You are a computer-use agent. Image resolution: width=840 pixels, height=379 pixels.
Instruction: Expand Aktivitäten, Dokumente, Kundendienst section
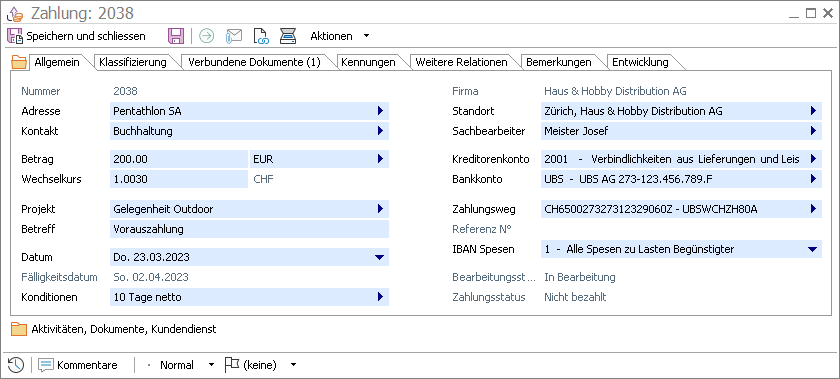pos(114,329)
